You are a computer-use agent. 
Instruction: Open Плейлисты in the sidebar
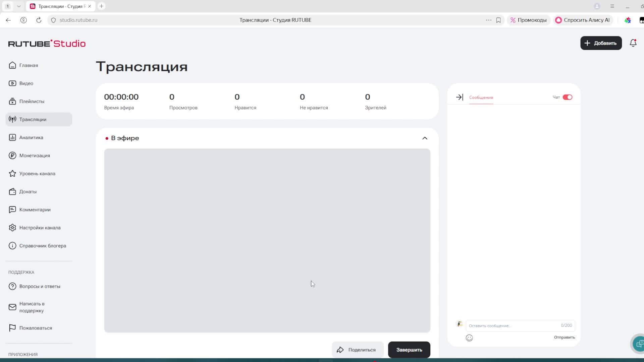(x=32, y=101)
